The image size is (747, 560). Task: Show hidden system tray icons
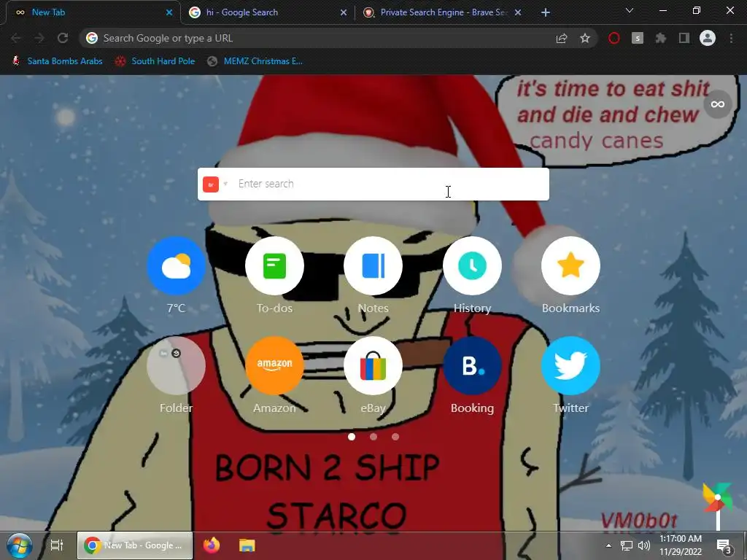point(608,545)
